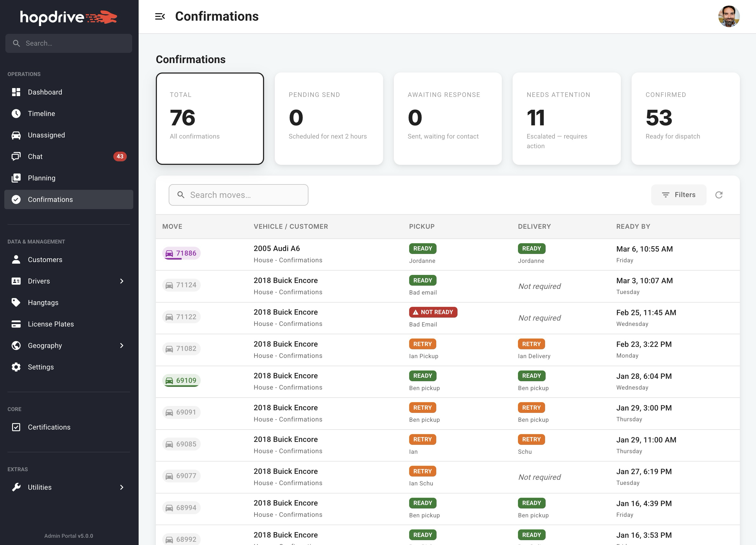Select the Needs Attention card
This screenshot has width=756, height=545.
click(566, 119)
